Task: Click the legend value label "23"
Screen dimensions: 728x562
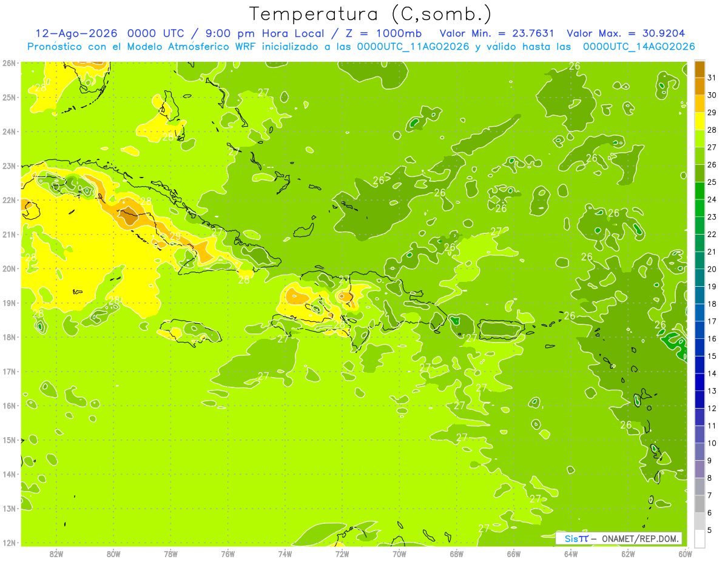Action: [712, 217]
